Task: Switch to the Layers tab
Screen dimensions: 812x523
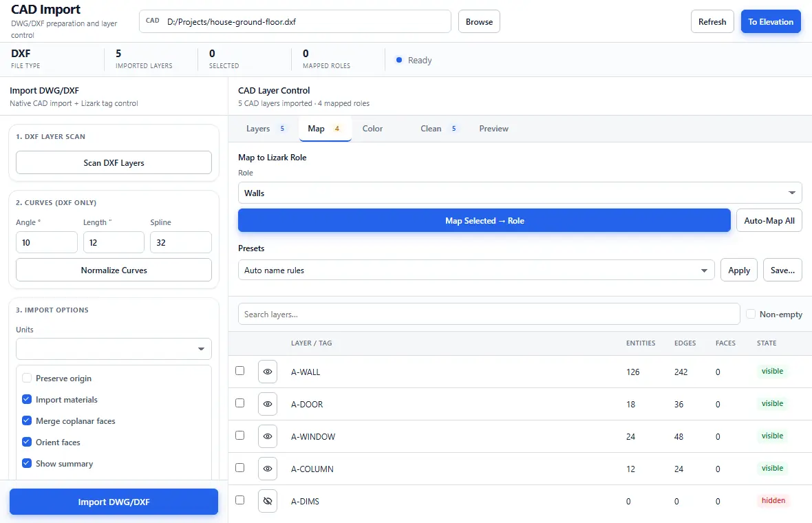Action: [x=265, y=129]
